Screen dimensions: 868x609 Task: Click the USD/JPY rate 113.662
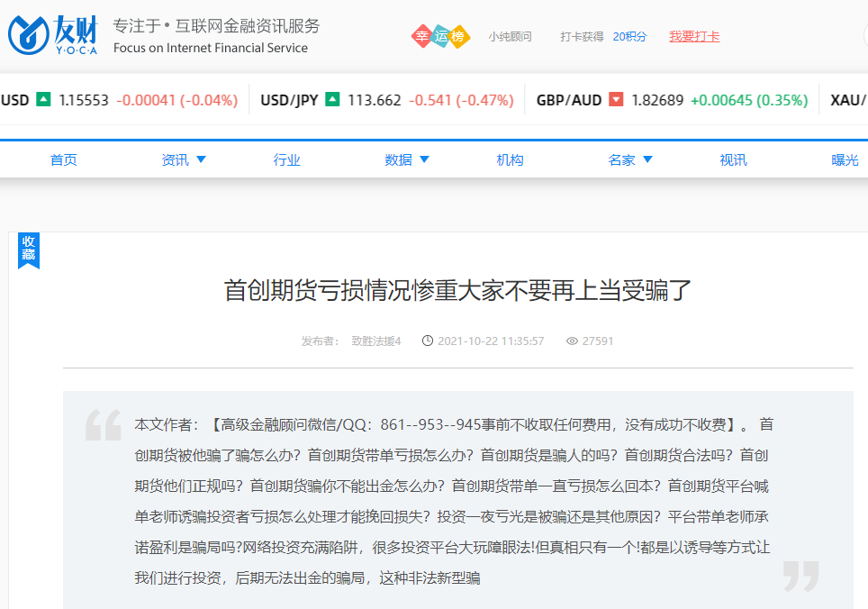coord(375,100)
